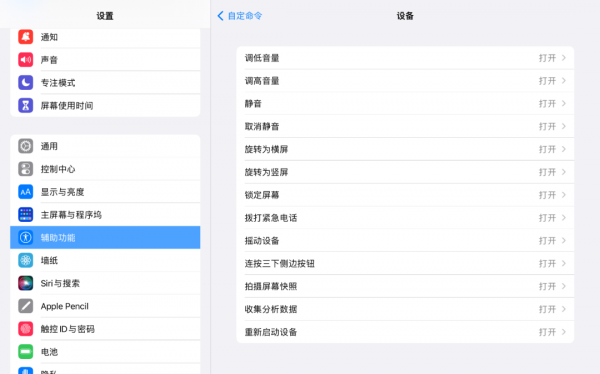
Task: Open 通知 settings label
Action: coord(49,37)
